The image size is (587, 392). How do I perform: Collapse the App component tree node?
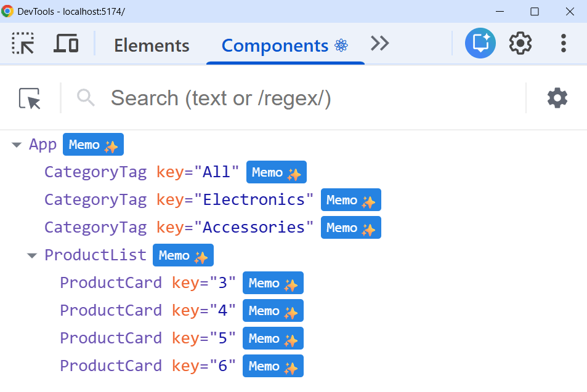tap(16, 144)
